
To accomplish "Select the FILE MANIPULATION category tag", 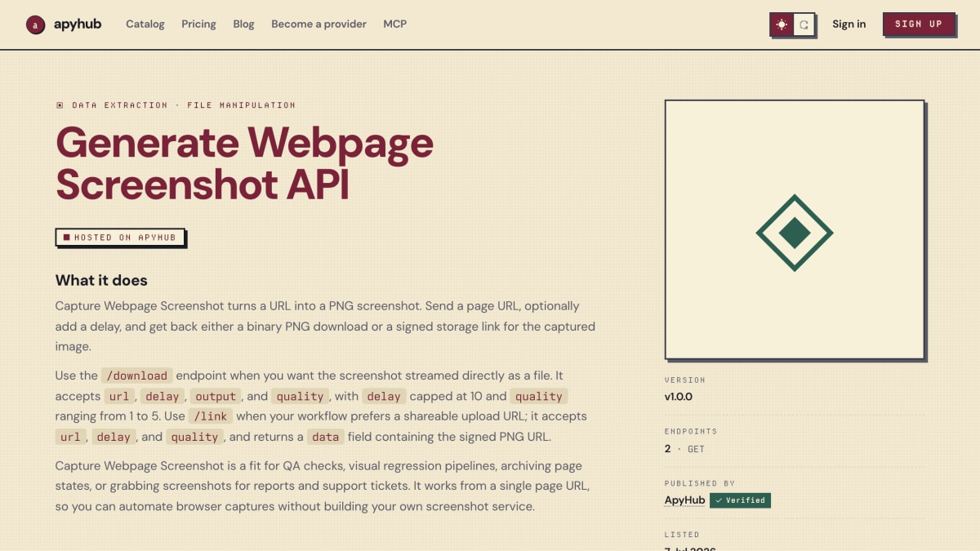I will pyautogui.click(x=242, y=105).
